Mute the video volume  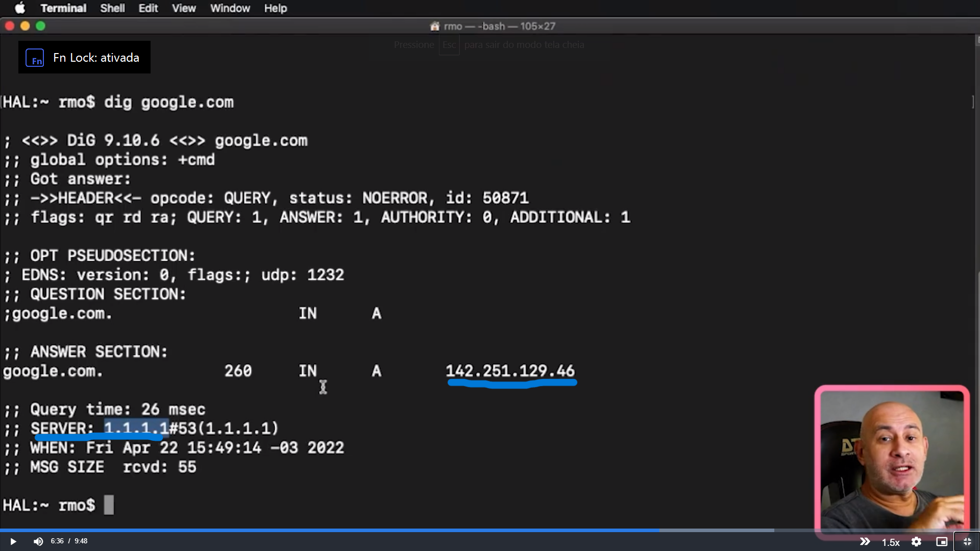click(x=38, y=541)
